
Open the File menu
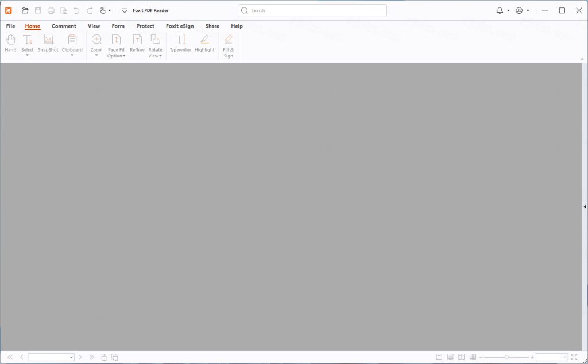[x=10, y=26]
